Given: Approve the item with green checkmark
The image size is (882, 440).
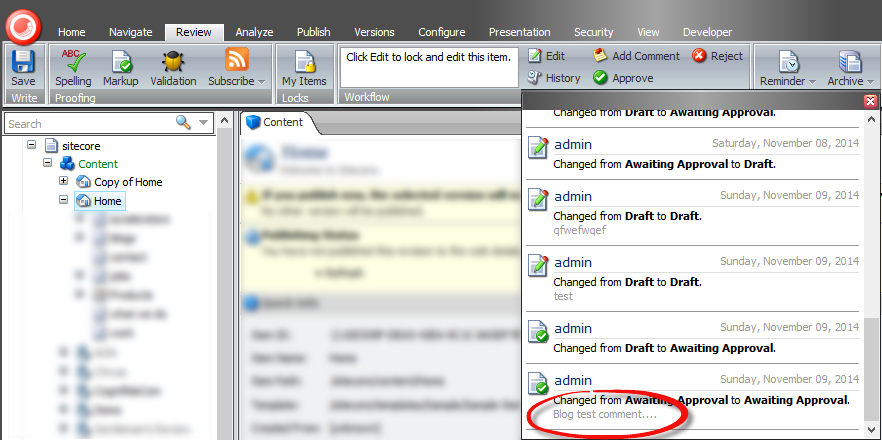Looking at the screenshot, I should click(622, 78).
